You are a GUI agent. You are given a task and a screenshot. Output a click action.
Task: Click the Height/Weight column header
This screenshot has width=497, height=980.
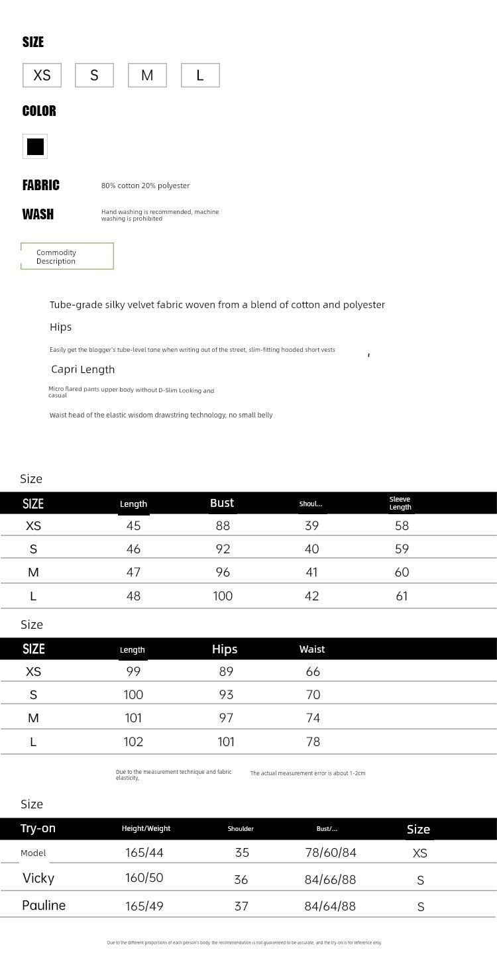tap(146, 828)
